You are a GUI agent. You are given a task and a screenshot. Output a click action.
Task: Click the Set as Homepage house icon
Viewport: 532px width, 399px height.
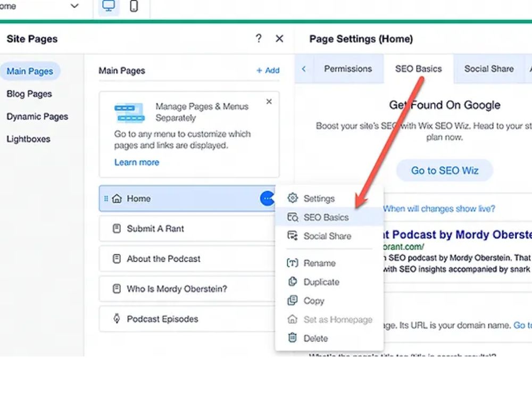click(x=293, y=319)
